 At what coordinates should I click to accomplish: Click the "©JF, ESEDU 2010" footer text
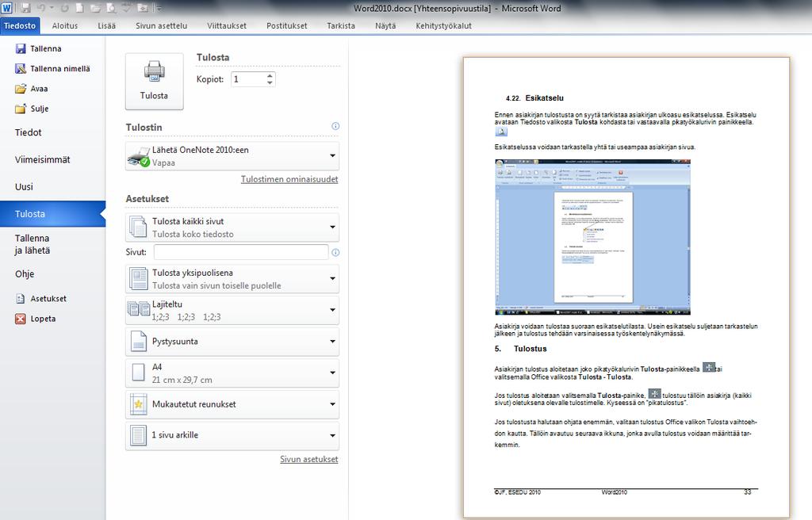tap(517, 492)
